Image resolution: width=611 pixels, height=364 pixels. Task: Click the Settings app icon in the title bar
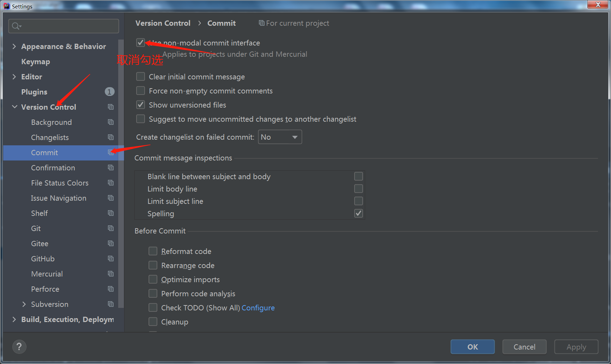point(6,6)
